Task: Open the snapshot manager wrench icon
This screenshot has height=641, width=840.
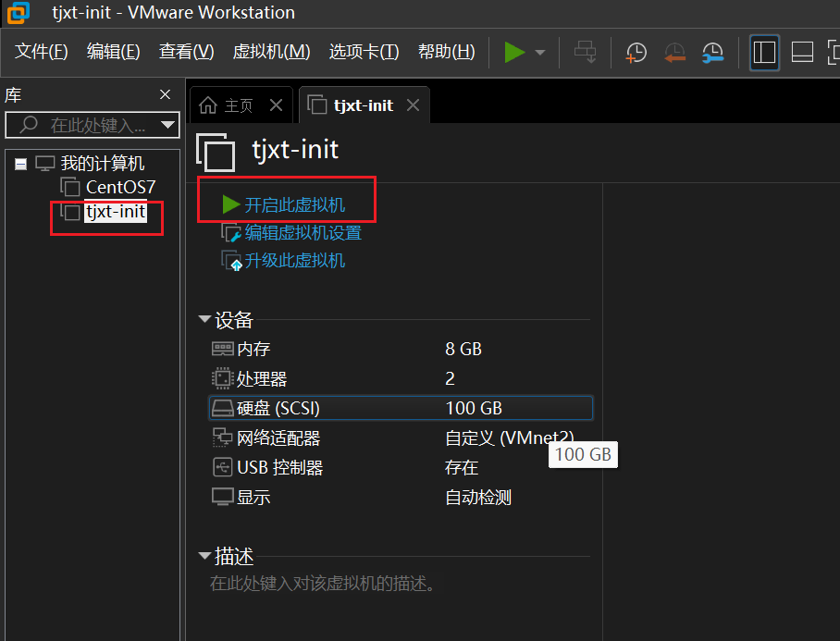Action: click(x=713, y=53)
